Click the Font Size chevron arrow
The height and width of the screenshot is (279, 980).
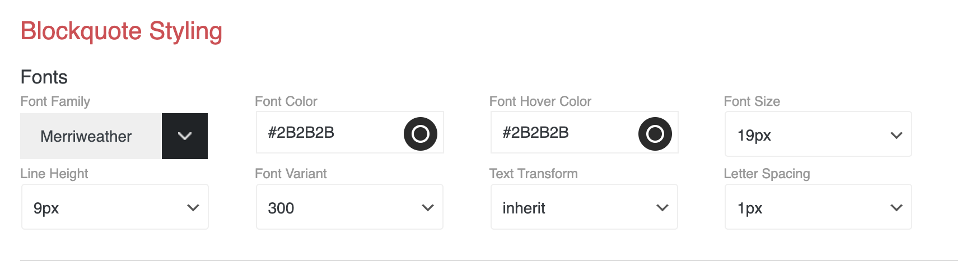pos(896,135)
